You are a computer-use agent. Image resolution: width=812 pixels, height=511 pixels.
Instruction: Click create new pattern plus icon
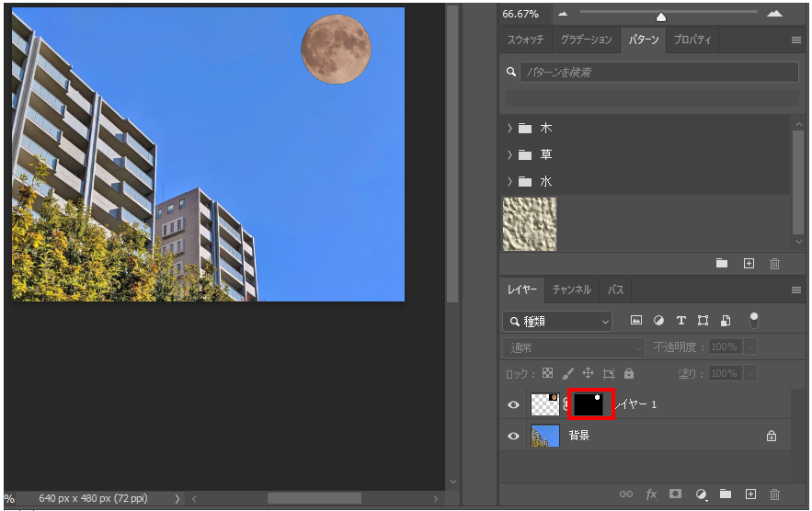749,263
